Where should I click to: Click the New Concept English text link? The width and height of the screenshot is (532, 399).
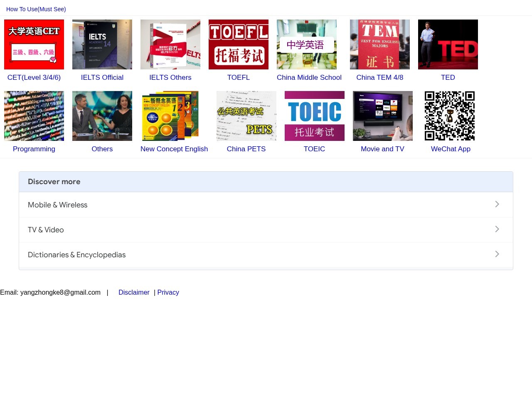pyautogui.click(x=174, y=149)
